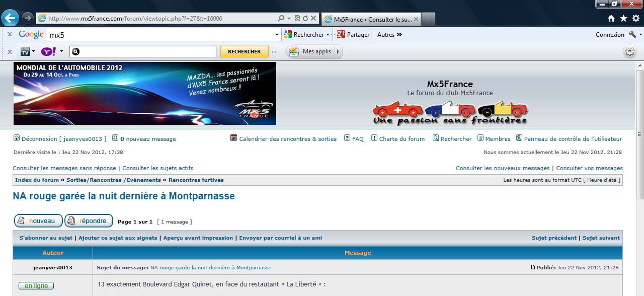Open the Yahoo! logo dropdown arrow
Screen dimensions: 644x296
(x=61, y=51)
